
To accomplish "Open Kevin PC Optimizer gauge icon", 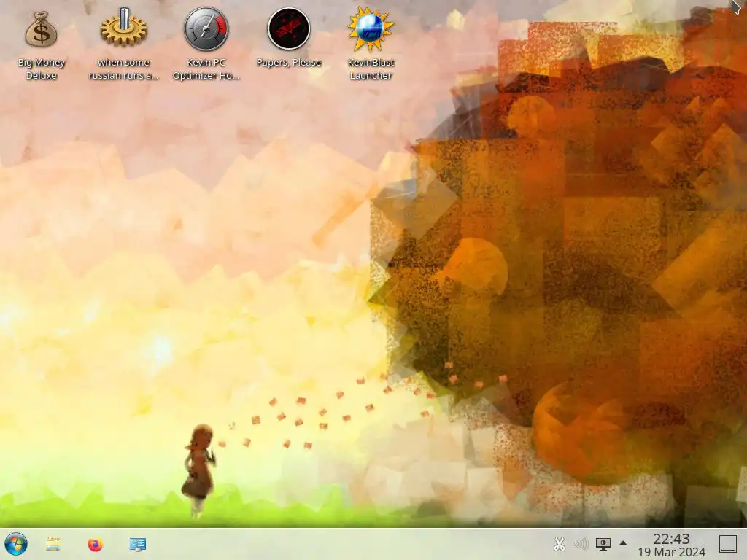I will click(x=206, y=29).
